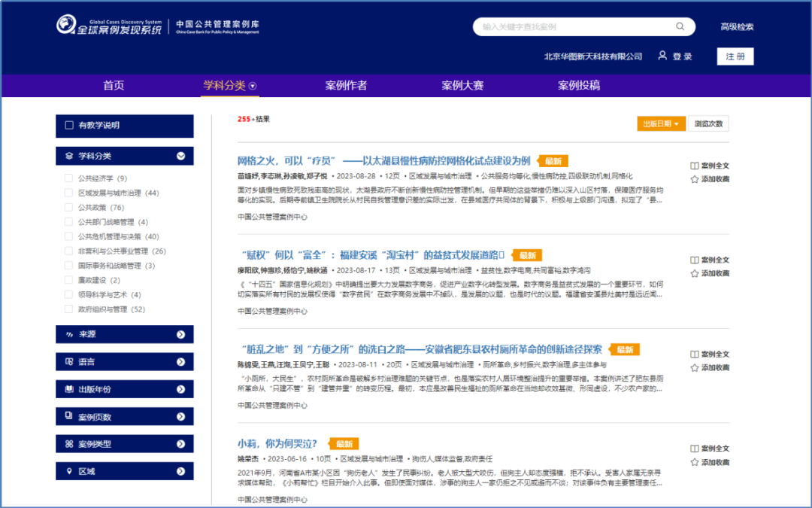Click the star icon to favorite first case

coord(695,179)
